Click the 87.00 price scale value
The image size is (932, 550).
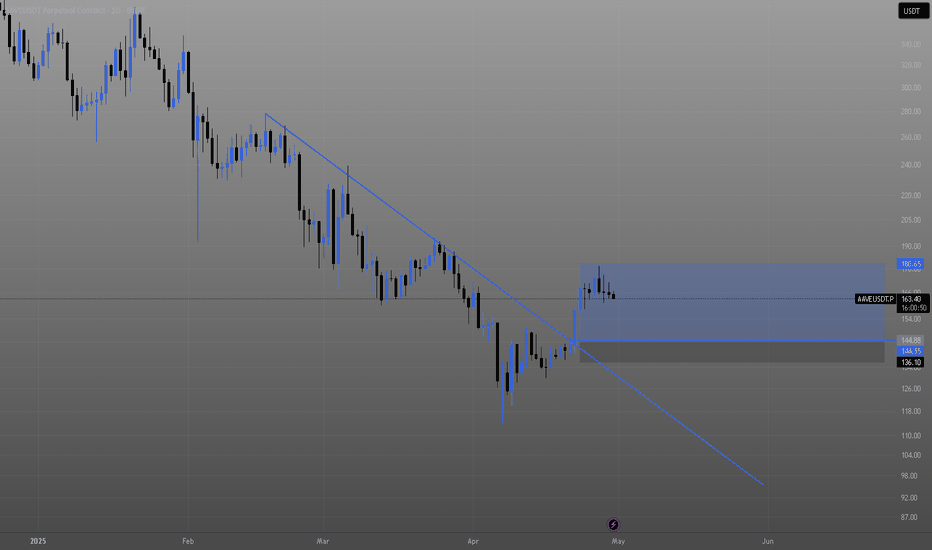coord(909,517)
